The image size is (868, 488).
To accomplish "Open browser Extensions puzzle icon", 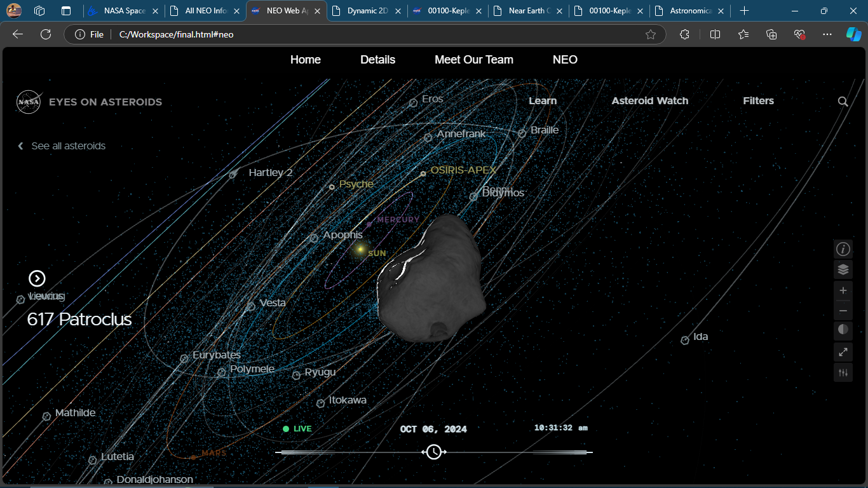I will [684, 34].
